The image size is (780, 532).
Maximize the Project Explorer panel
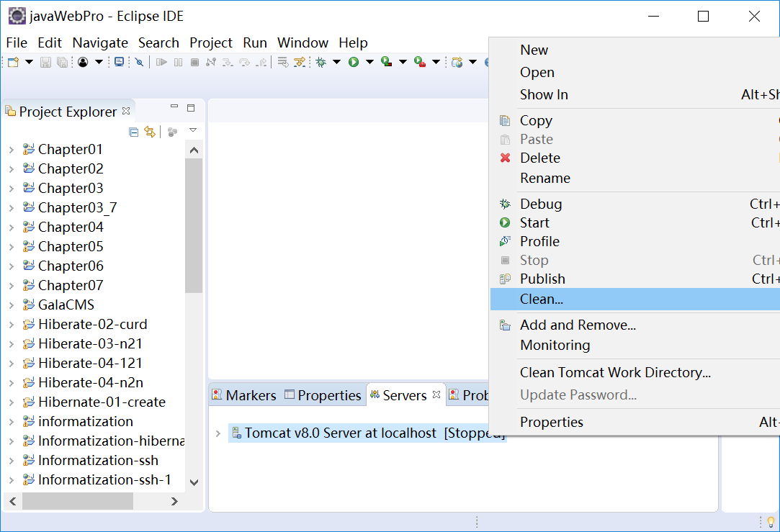191,108
